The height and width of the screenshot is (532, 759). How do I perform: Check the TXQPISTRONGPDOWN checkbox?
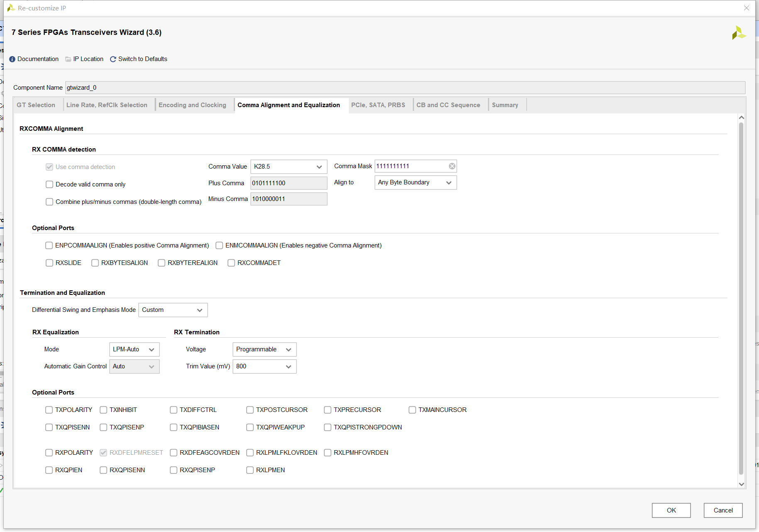(x=328, y=427)
